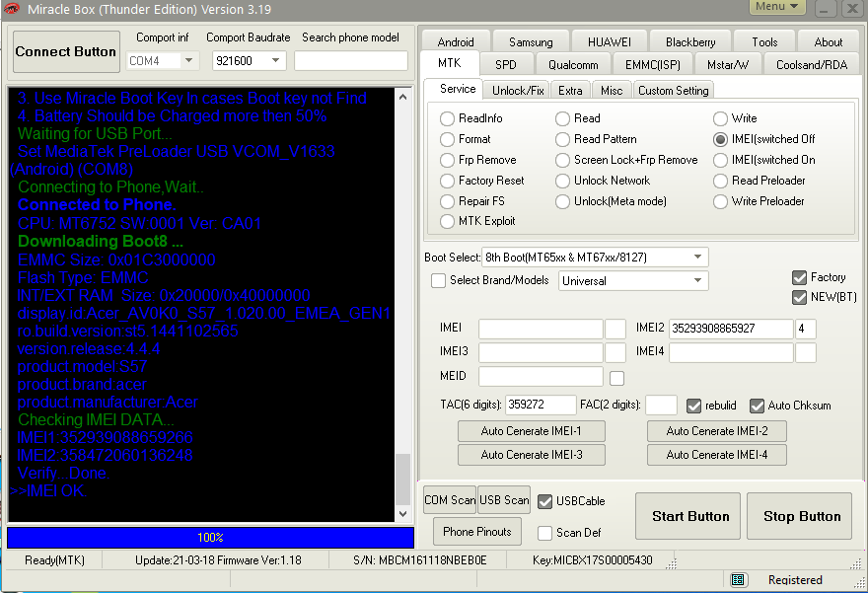Click Auto Generate IMEI-4 button
Image resolution: width=868 pixels, height=593 pixels.
tap(717, 455)
